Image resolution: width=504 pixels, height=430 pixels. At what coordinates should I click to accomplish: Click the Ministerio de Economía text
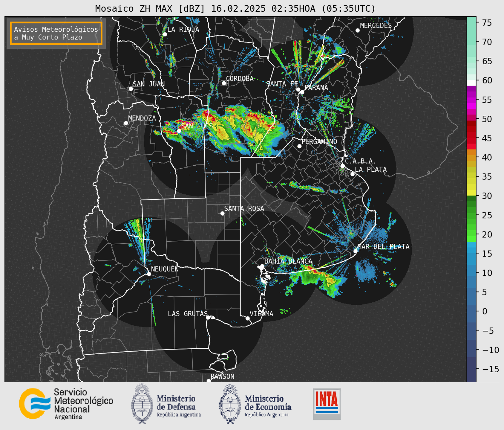click(268, 406)
